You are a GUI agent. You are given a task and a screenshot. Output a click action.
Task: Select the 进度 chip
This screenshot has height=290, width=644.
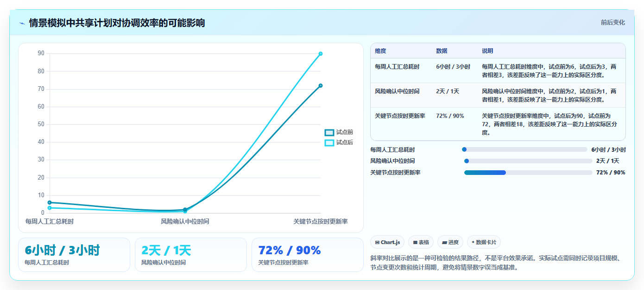(450, 242)
